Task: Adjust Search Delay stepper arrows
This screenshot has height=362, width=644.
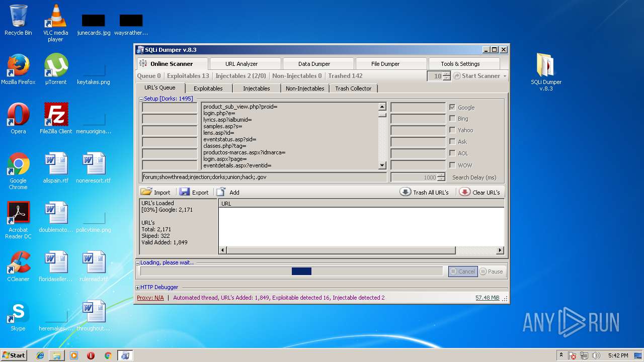Action: click(441, 177)
